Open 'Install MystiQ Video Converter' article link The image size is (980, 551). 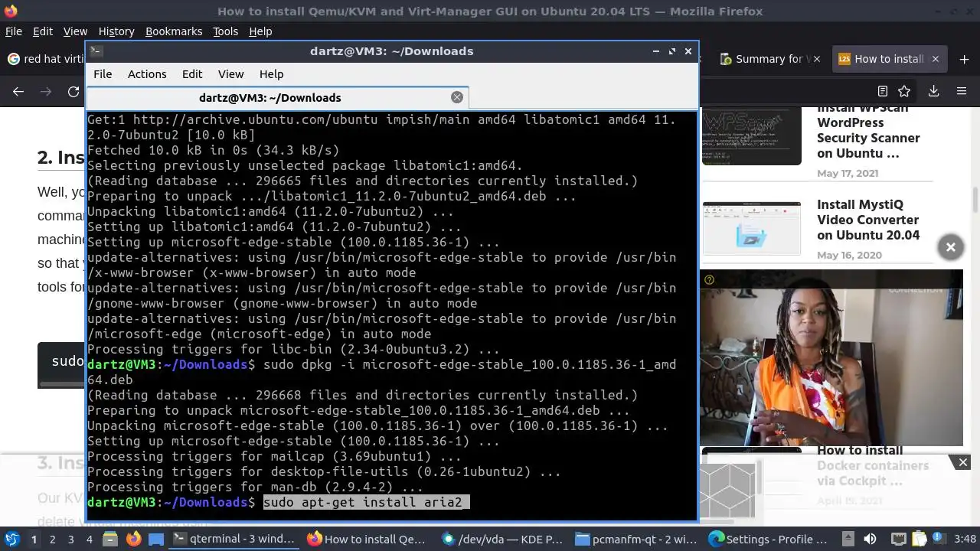[868, 220]
